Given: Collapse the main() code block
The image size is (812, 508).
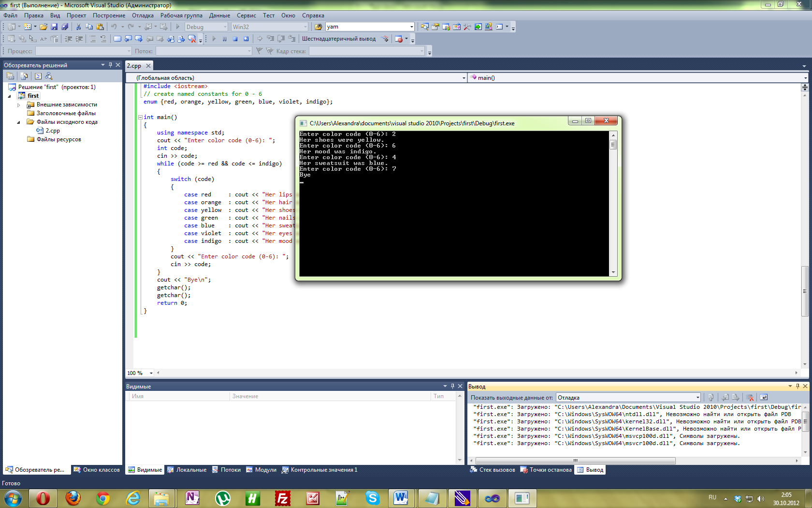Looking at the screenshot, I should pyautogui.click(x=140, y=117).
